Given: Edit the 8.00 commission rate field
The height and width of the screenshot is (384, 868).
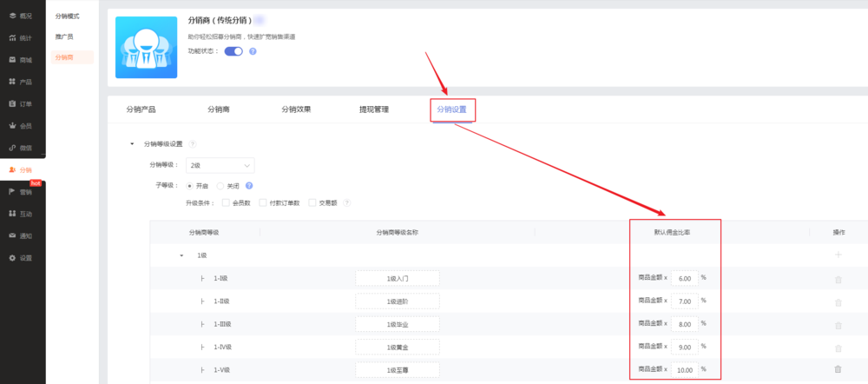Looking at the screenshot, I should (x=685, y=324).
